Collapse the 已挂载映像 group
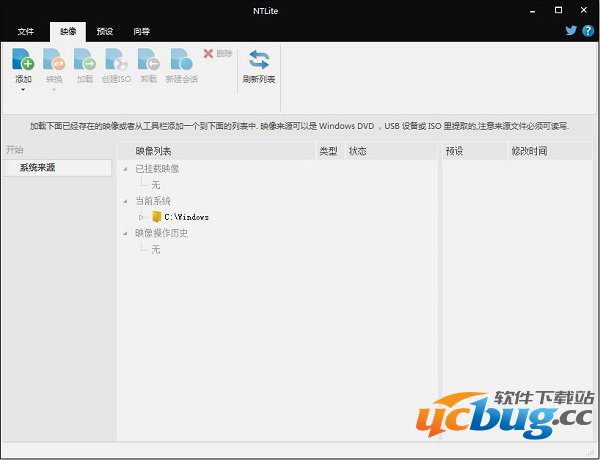Screen dimensions: 600x460 [x=126, y=169]
